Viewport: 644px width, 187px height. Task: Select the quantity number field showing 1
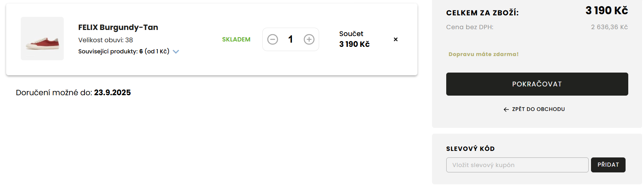pos(291,40)
